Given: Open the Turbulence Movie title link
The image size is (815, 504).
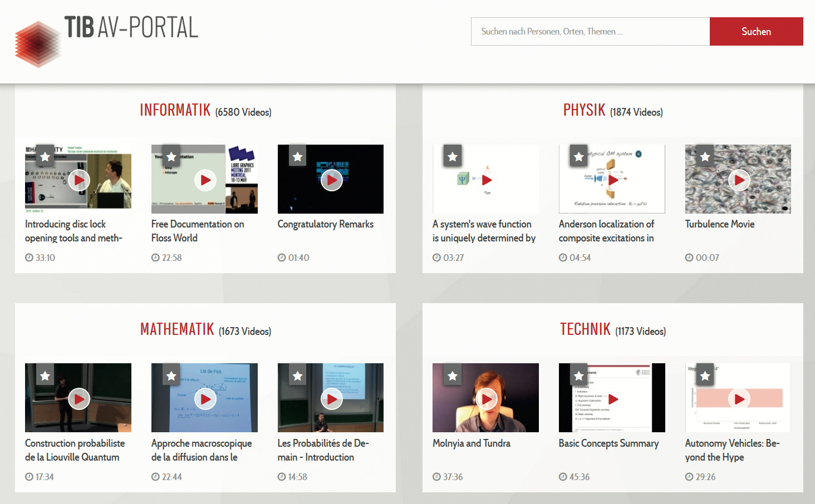Looking at the screenshot, I should click(x=720, y=224).
